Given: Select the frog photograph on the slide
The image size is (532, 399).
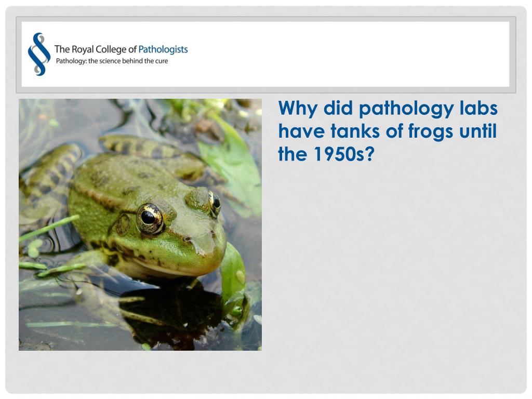Looking at the screenshot, I should coord(140,224).
